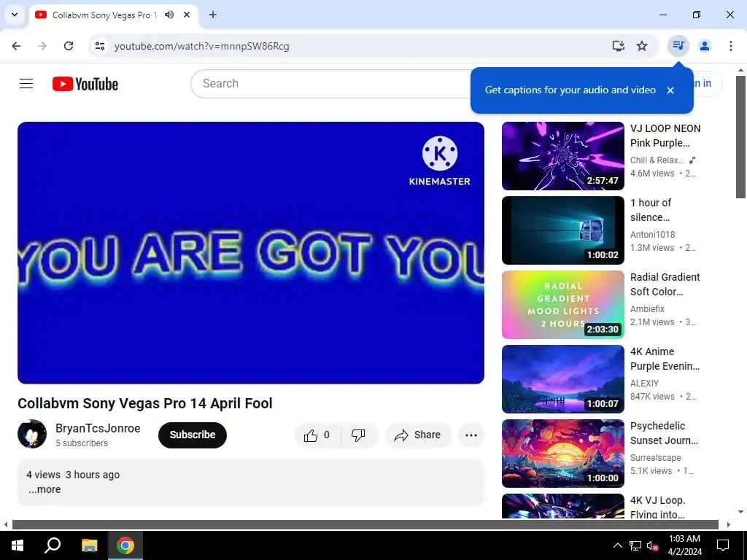Expand the description with ...more
Image resolution: width=747 pixels, height=560 pixels.
click(x=44, y=489)
